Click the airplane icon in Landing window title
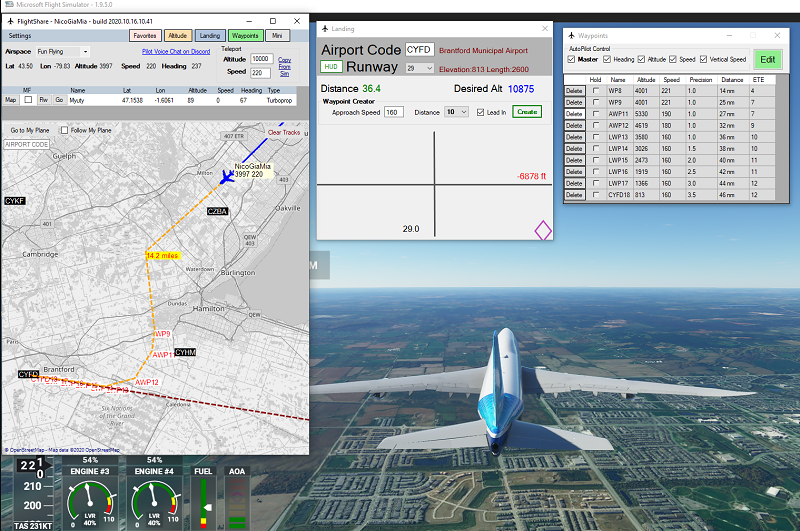Image resolution: width=800 pixels, height=531 pixels. point(325,29)
